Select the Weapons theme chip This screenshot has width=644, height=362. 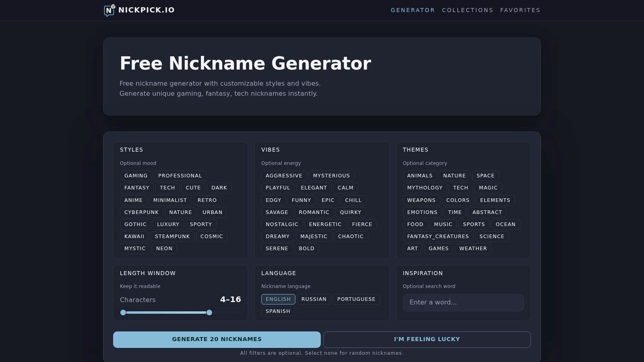(421, 200)
